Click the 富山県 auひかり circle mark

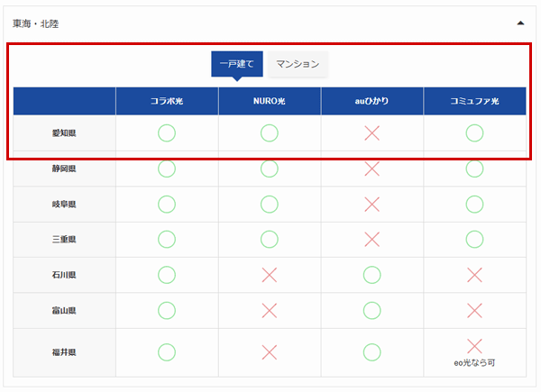[371, 311]
